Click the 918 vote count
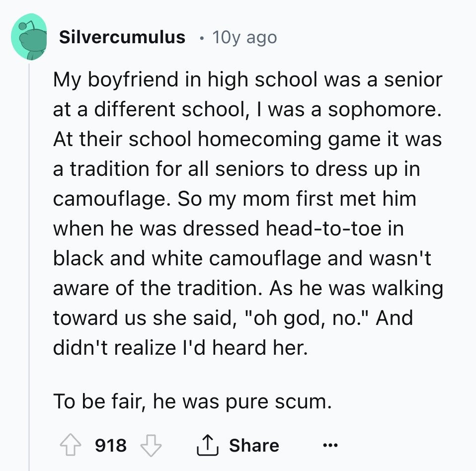The image size is (476, 471). coord(110,446)
